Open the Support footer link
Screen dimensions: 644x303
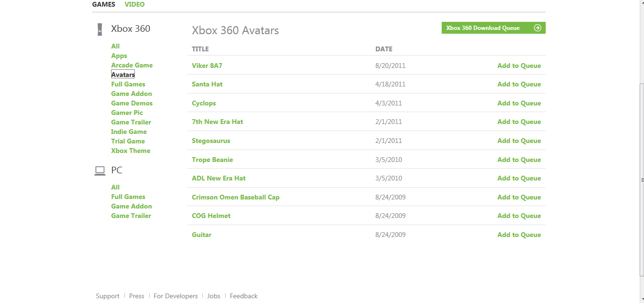pos(108,296)
